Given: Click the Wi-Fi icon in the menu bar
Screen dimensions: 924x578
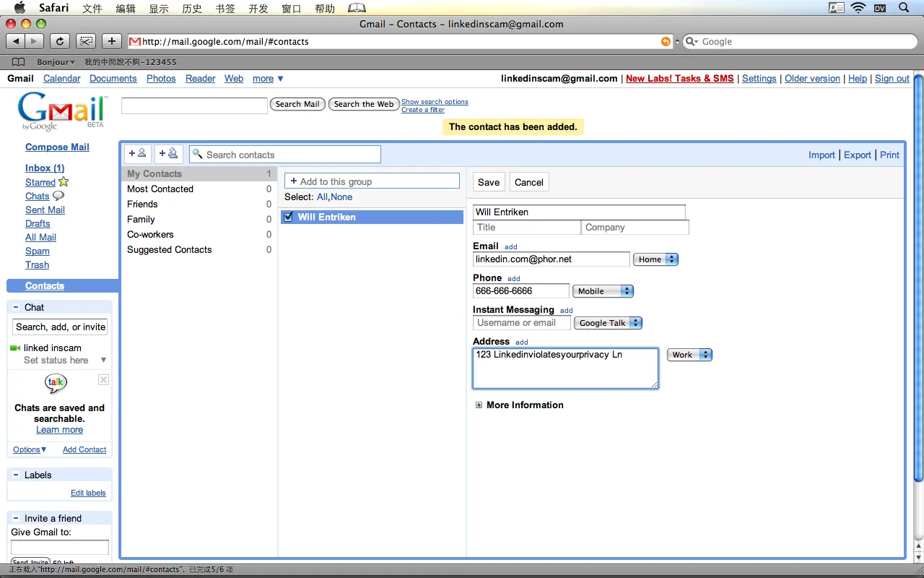Looking at the screenshot, I should point(858,8).
